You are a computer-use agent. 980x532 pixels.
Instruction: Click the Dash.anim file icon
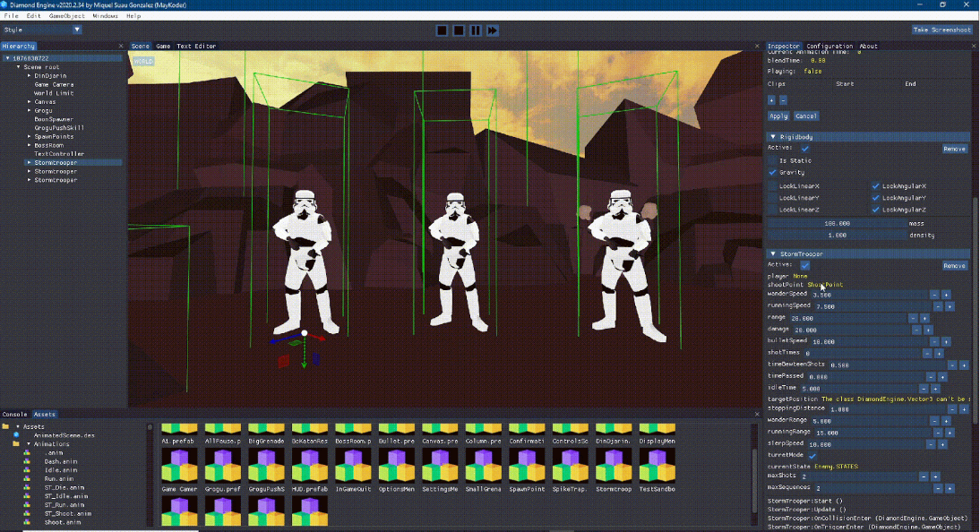coord(27,461)
